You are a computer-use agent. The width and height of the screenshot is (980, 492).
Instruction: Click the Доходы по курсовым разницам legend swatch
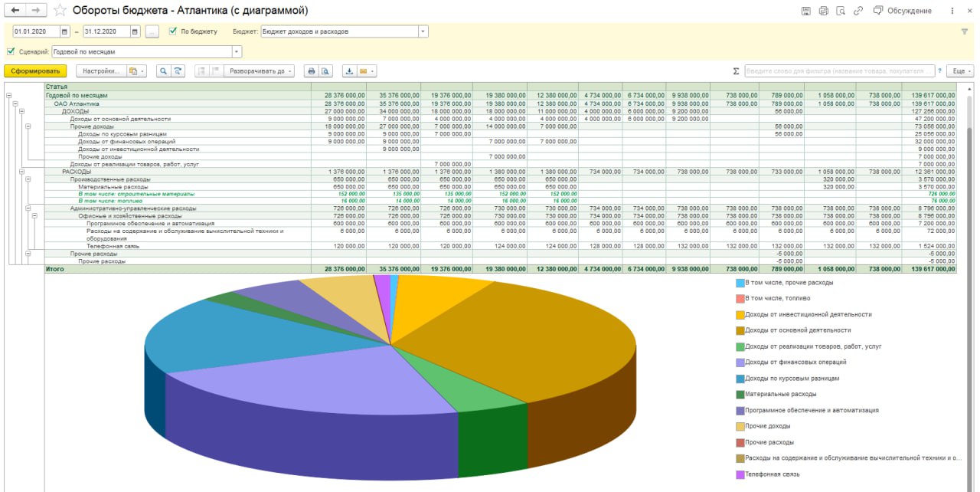740,378
